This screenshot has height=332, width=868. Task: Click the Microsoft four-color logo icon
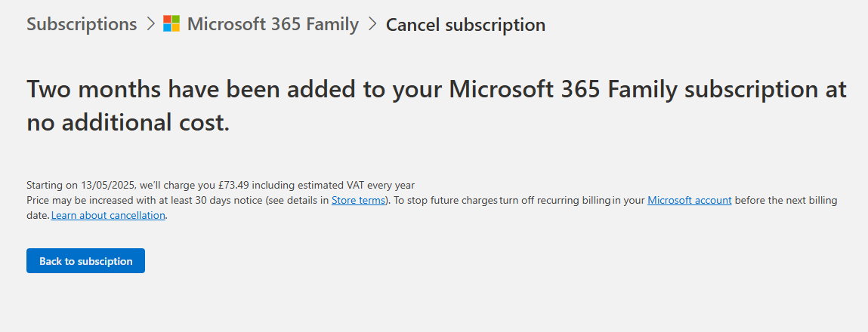[171, 24]
